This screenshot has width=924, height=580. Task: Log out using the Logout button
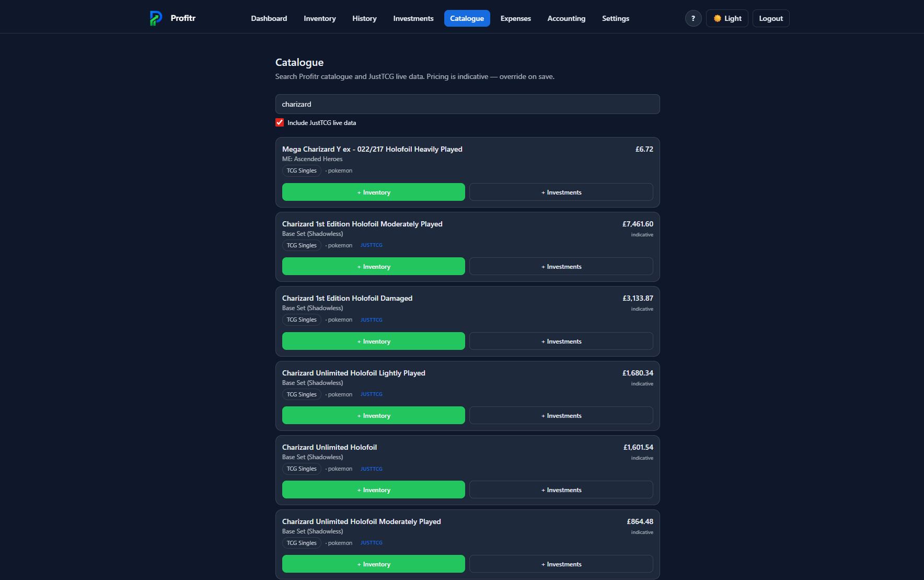(x=771, y=18)
